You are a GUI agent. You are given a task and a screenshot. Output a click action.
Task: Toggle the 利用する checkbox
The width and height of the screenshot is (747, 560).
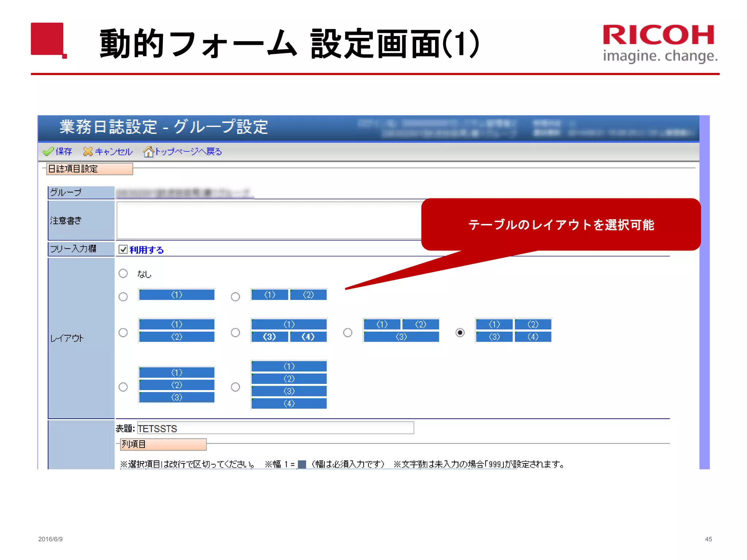(123, 249)
